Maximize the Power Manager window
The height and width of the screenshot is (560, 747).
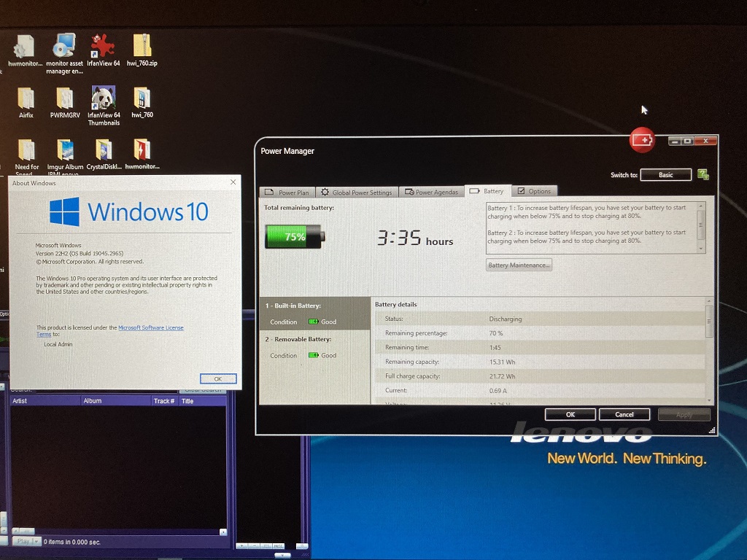point(687,141)
